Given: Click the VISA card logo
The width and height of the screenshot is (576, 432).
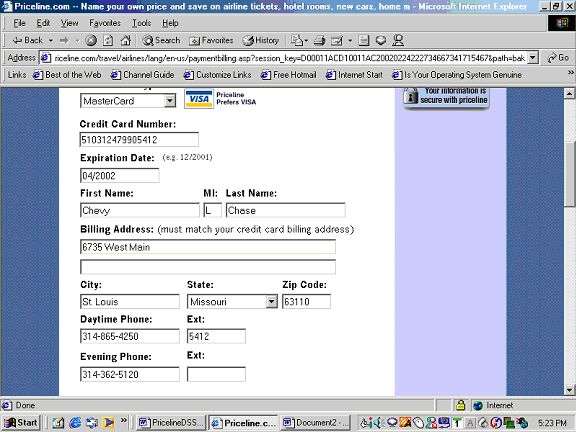Looking at the screenshot, I should coord(199,99).
